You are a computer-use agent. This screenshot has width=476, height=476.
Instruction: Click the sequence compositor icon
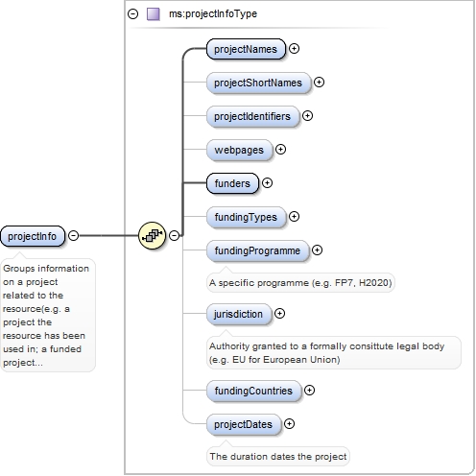[153, 236]
